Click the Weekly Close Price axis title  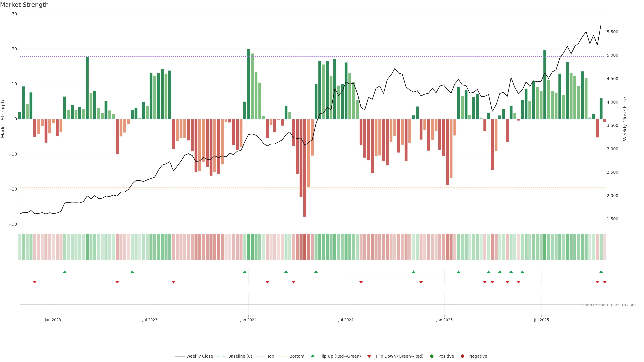625,119
